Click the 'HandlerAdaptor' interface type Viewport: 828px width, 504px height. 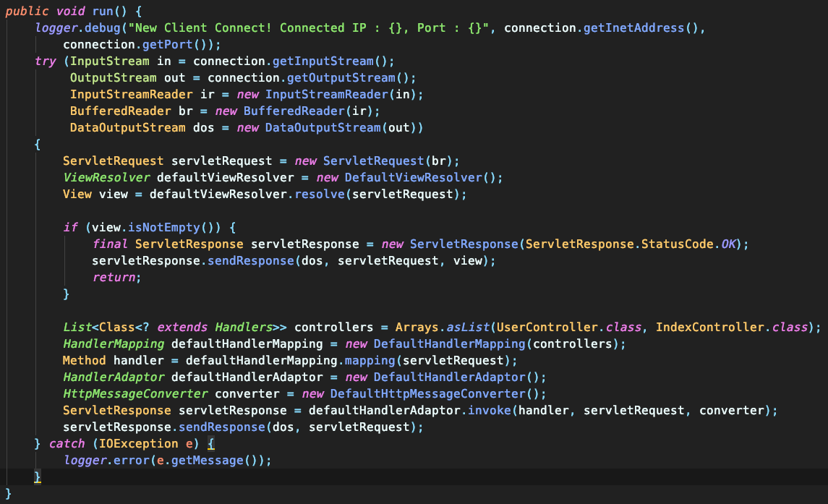click(x=114, y=377)
